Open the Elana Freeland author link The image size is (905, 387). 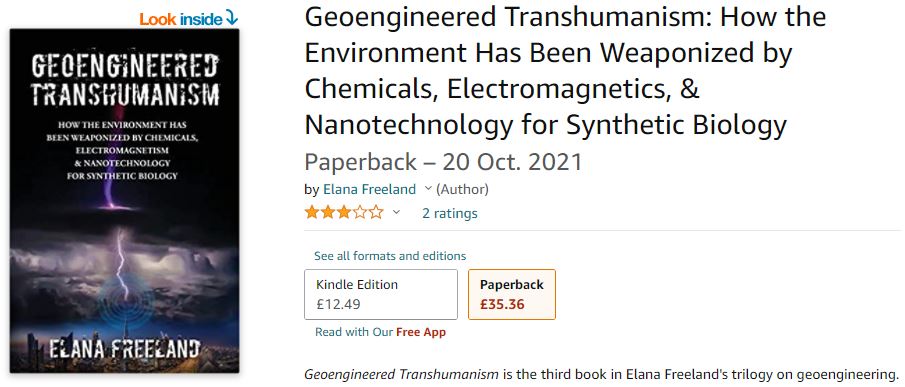[x=369, y=189]
